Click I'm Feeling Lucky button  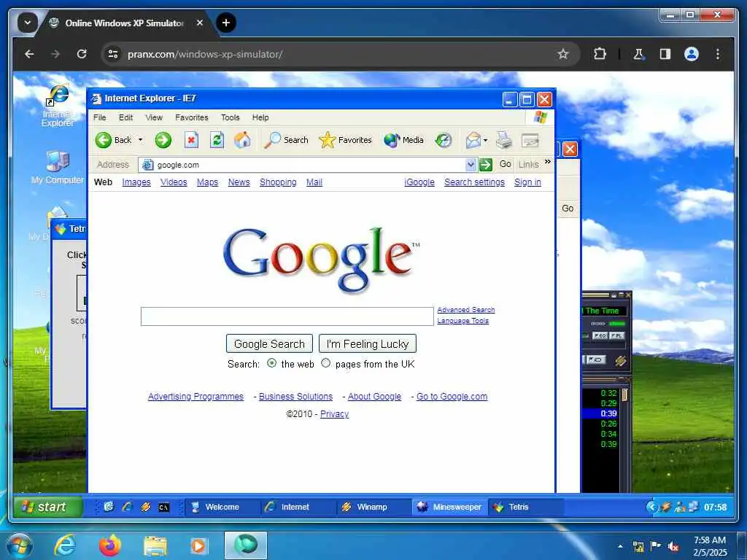[368, 343]
